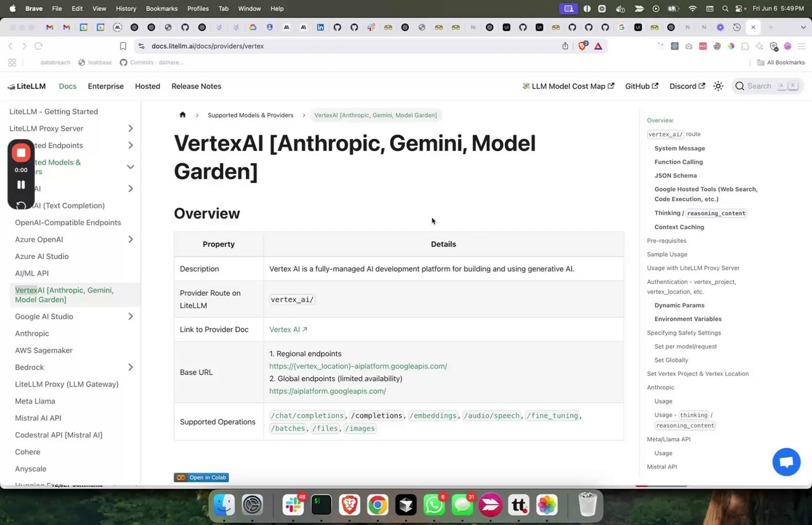Click the /audio/speech operation link
The width and height of the screenshot is (812, 525).
[492, 416]
